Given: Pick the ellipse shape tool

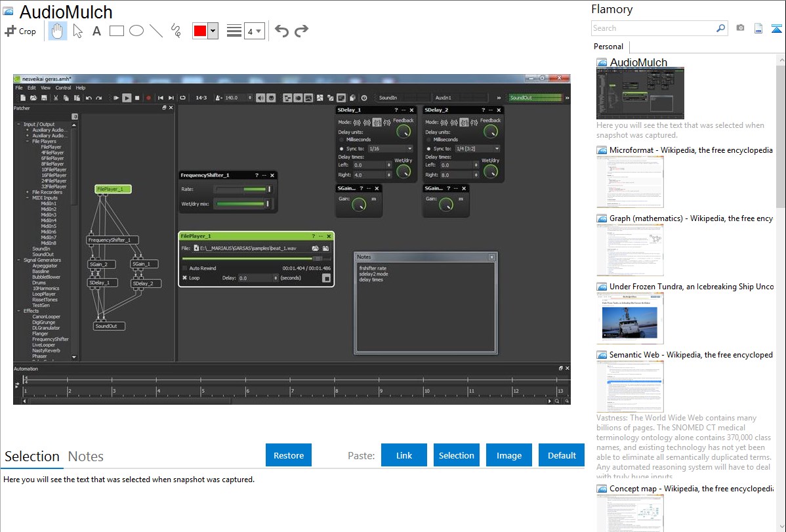Looking at the screenshot, I should point(136,31).
